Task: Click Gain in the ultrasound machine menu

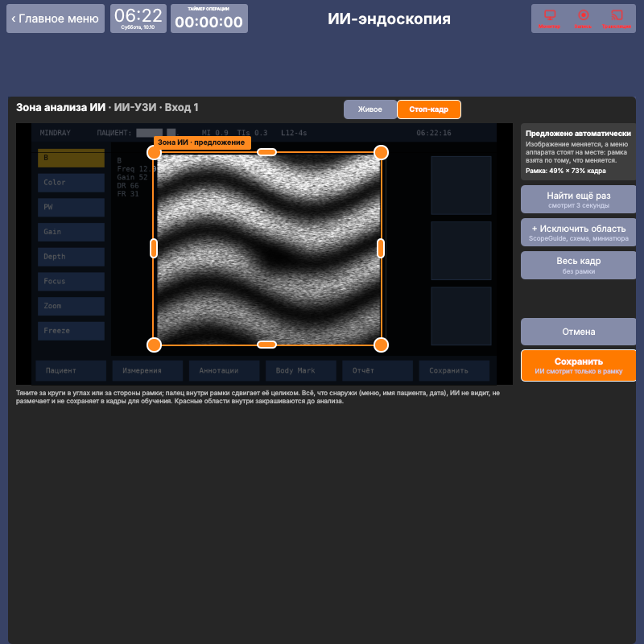Action: click(x=71, y=232)
